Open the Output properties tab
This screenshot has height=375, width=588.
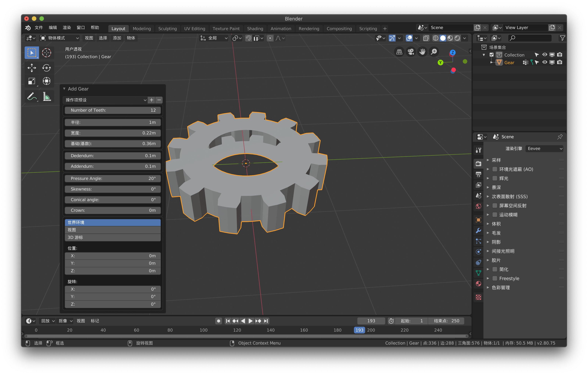(x=478, y=174)
